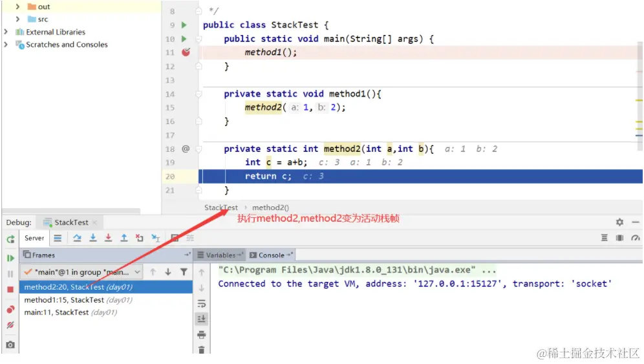Select previous frame with up arrow

click(153, 272)
